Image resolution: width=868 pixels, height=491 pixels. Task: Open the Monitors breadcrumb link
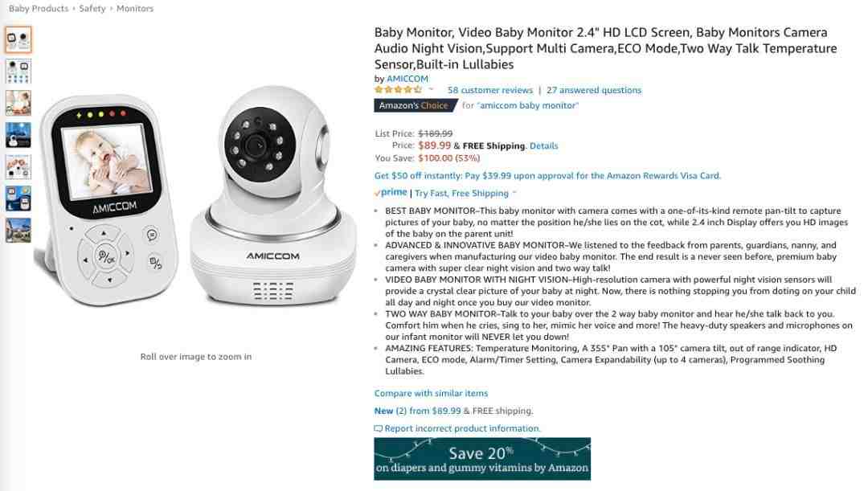tap(134, 8)
